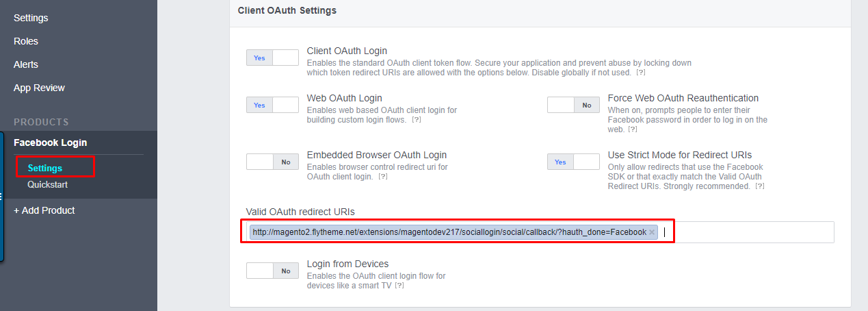Click help icon beside Client OAuth Login description
Screen dimensions: 868x311
pos(641,73)
